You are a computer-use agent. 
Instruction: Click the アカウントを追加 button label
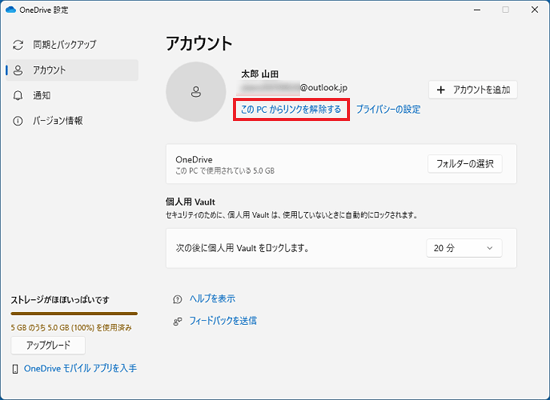pyautogui.click(x=481, y=90)
